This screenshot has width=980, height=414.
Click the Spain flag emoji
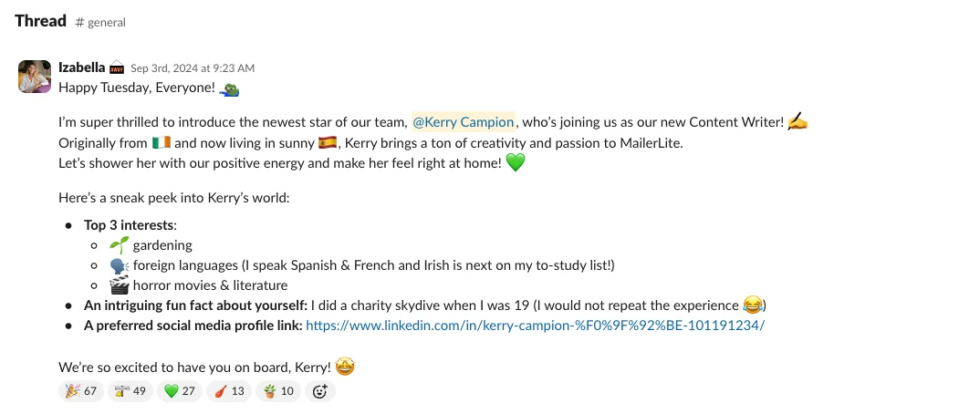tap(328, 143)
